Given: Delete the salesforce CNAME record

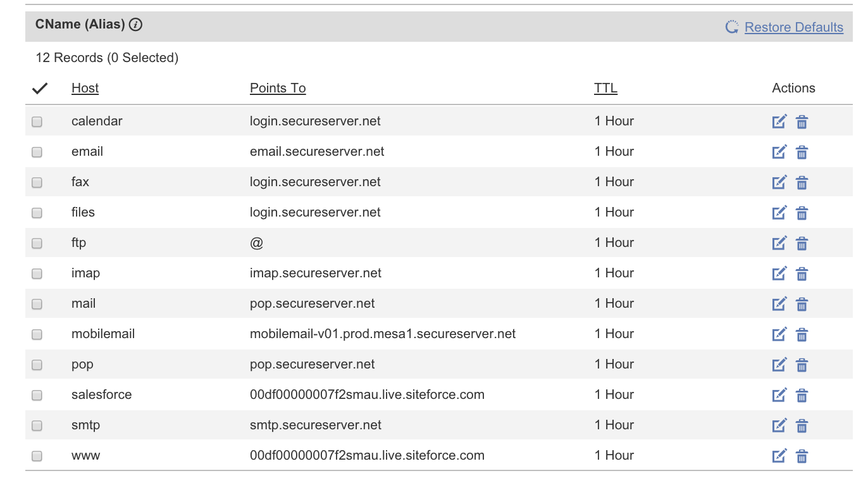Looking at the screenshot, I should [x=802, y=395].
